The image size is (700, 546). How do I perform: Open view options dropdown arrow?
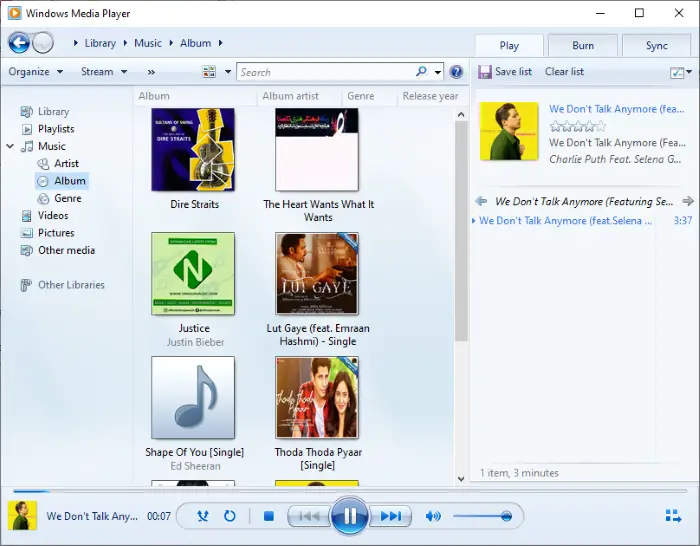tap(228, 72)
